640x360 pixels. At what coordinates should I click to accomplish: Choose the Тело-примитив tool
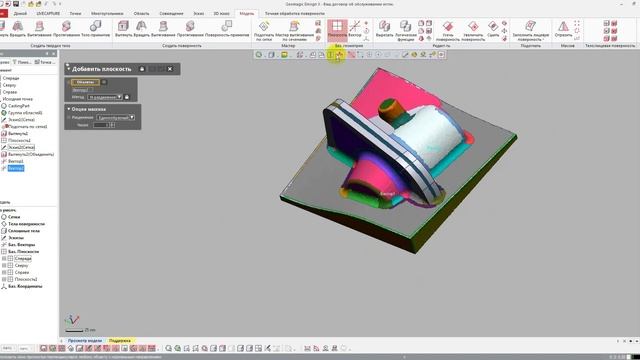96,29
